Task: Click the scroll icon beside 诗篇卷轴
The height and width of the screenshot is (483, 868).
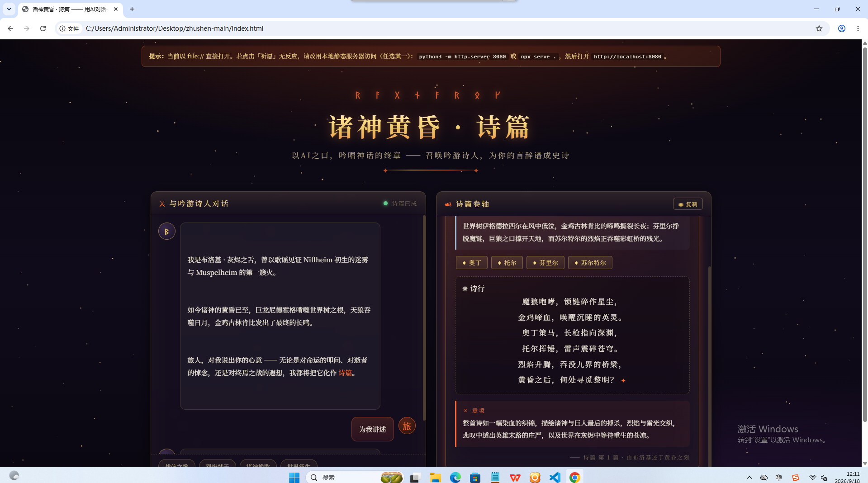Action: point(448,204)
